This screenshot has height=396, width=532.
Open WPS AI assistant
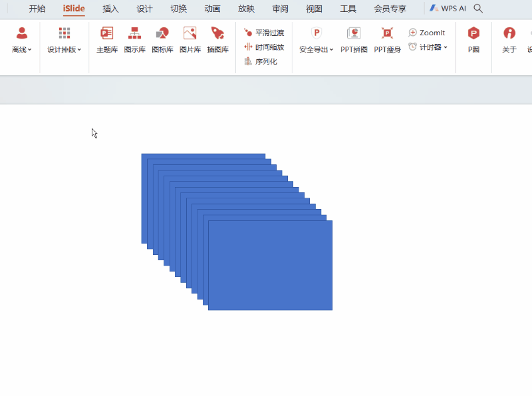click(448, 8)
